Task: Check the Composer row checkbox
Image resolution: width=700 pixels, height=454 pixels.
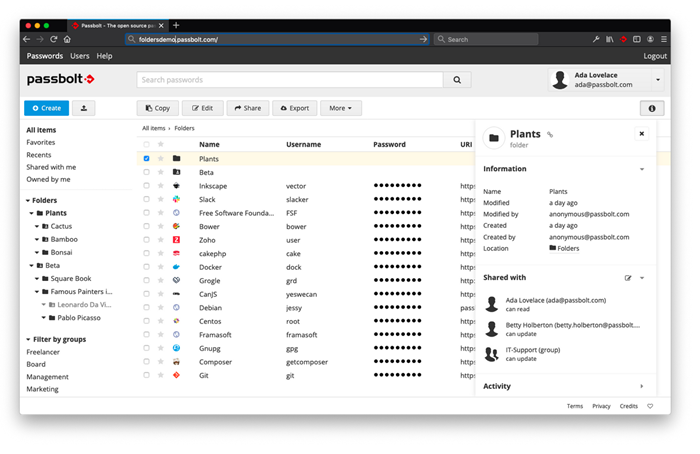Action: 146,361
